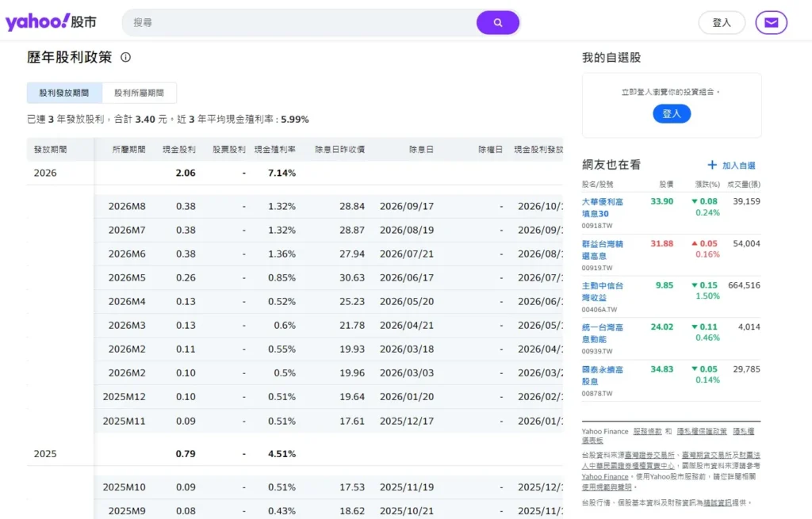The image size is (812, 519).
Task: Click the 現金股利 column header
Action: (x=179, y=150)
